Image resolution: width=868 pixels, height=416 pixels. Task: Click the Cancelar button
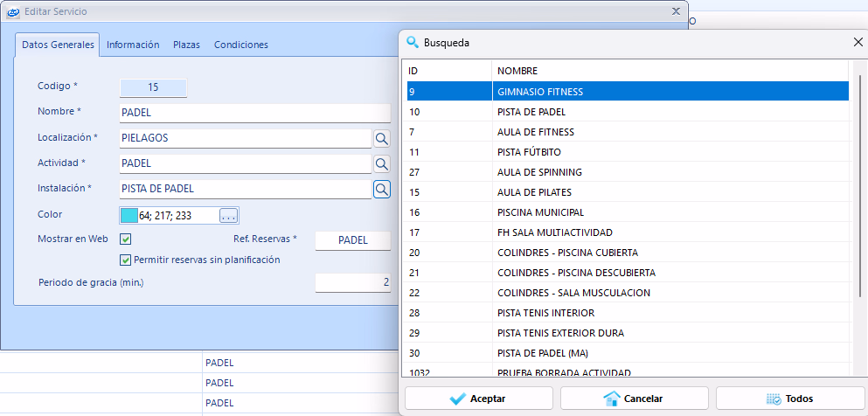click(x=633, y=399)
